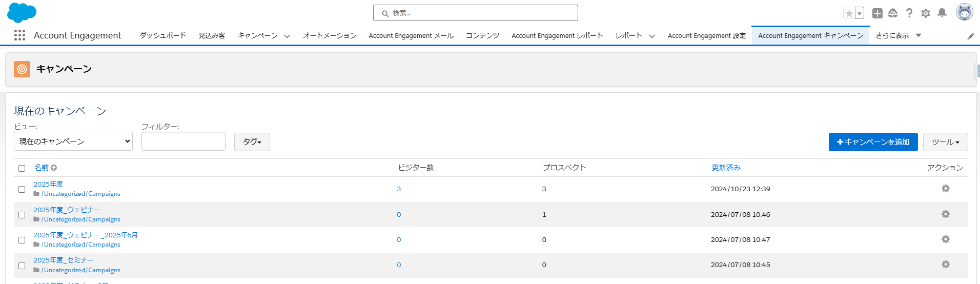Expand the レポート nav chevron

click(x=652, y=36)
